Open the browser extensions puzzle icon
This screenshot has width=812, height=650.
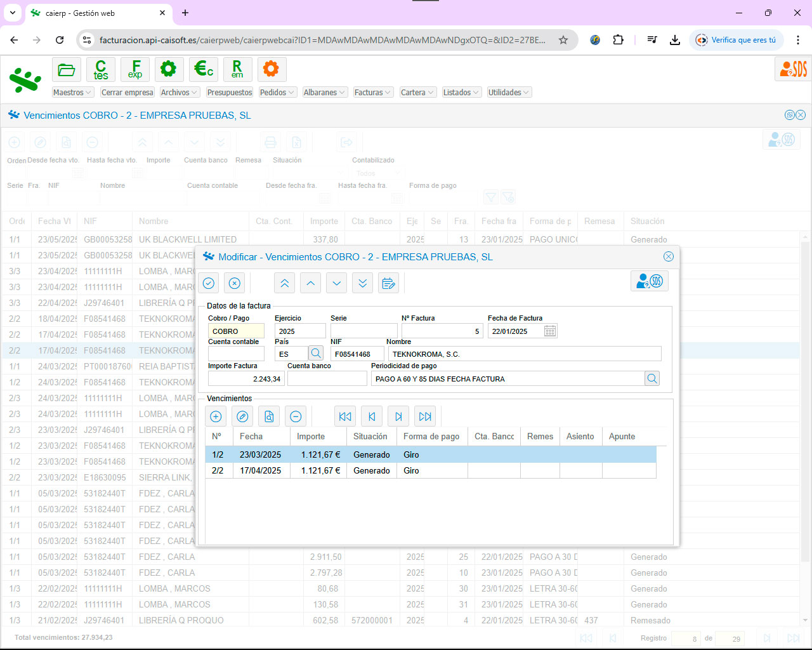tap(618, 40)
